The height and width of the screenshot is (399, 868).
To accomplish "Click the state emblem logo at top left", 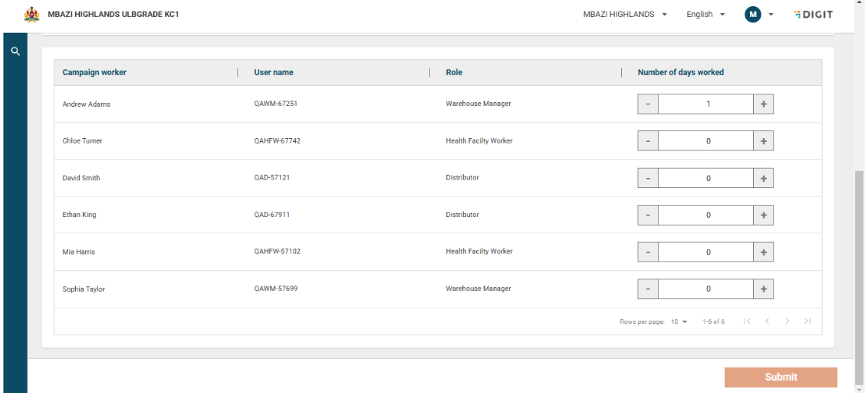I will (x=32, y=15).
